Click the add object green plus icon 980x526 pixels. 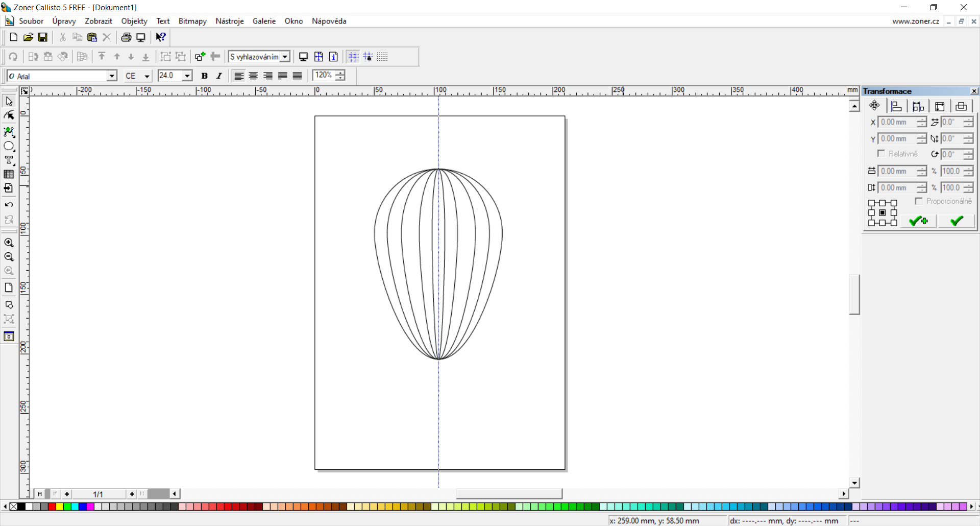click(x=200, y=57)
